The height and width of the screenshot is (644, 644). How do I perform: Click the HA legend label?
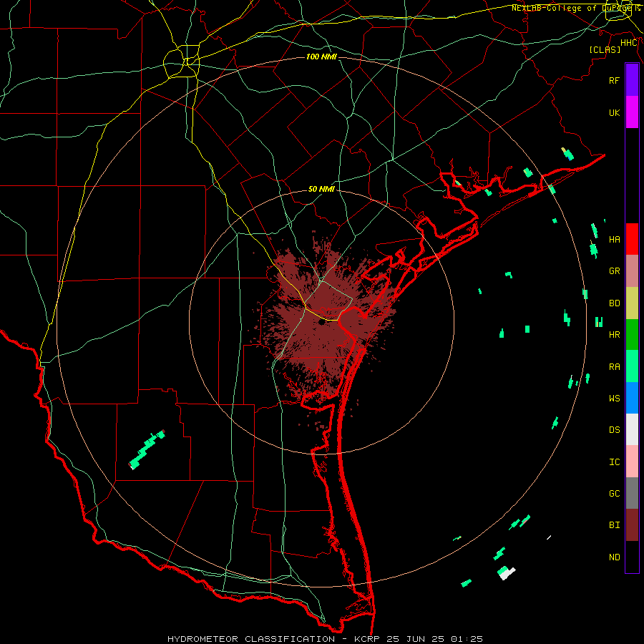(x=614, y=239)
